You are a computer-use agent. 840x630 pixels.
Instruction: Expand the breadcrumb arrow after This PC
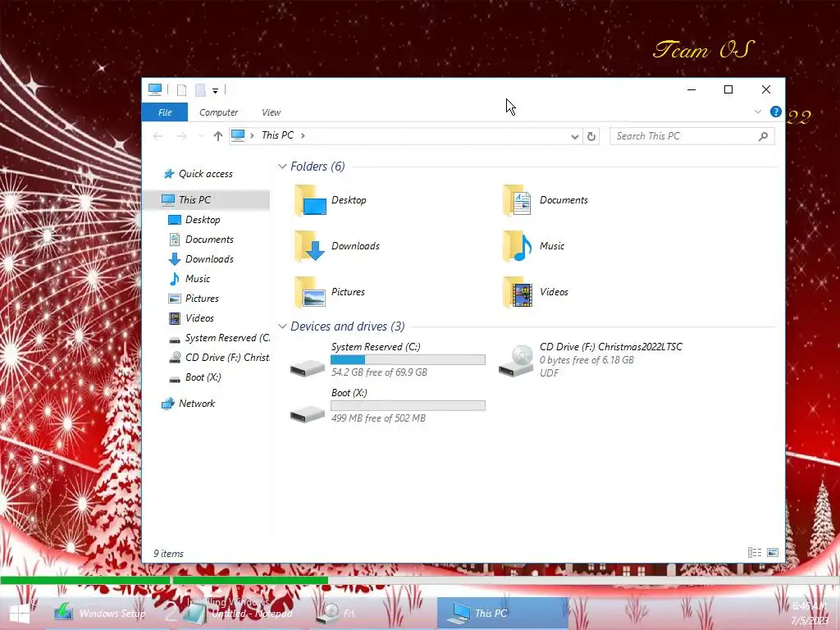click(x=303, y=135)
